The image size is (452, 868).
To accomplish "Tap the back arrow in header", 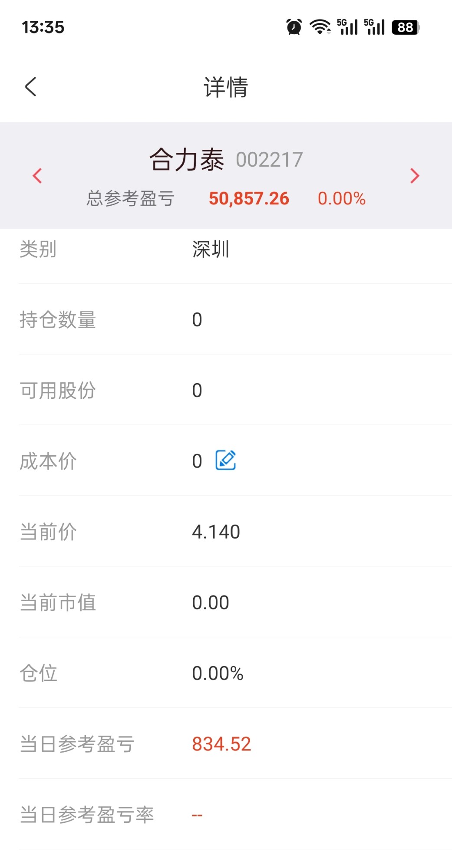I will 30,87.
